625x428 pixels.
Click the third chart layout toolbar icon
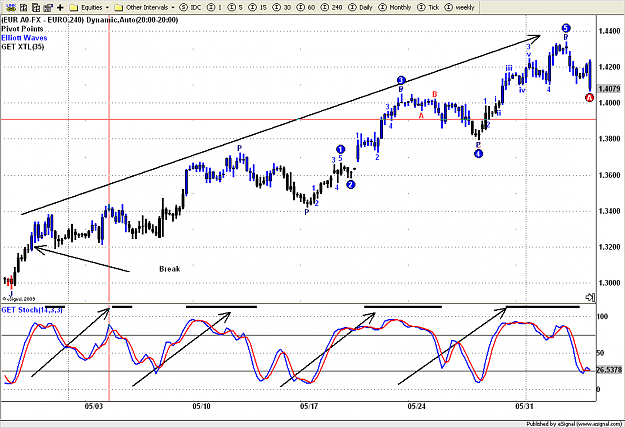pyautogui.click(x=36, y=7)
